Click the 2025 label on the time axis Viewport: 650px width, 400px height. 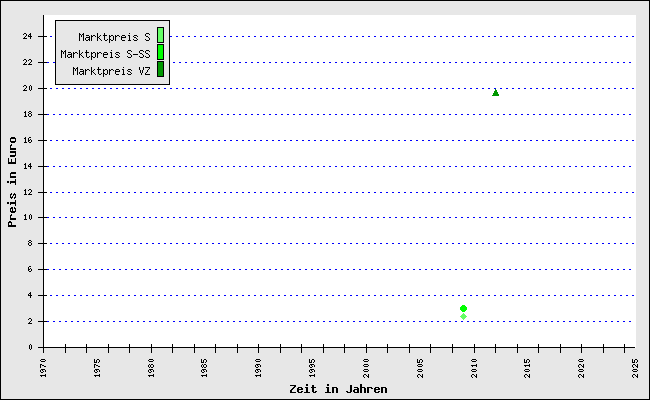coord(635,366)
